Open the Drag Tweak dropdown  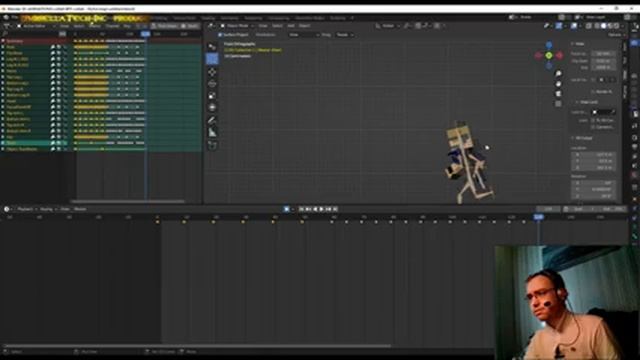pos(344,35)
